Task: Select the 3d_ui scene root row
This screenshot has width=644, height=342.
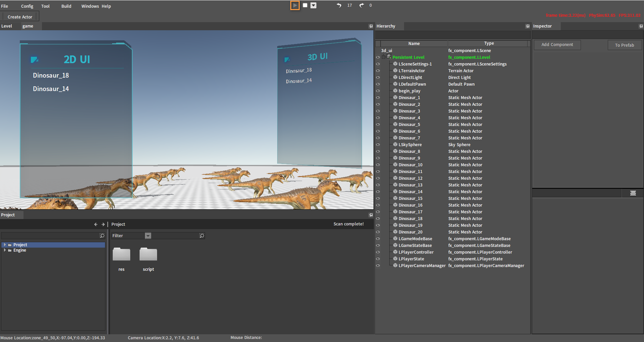Action: (x=452, y=50)
